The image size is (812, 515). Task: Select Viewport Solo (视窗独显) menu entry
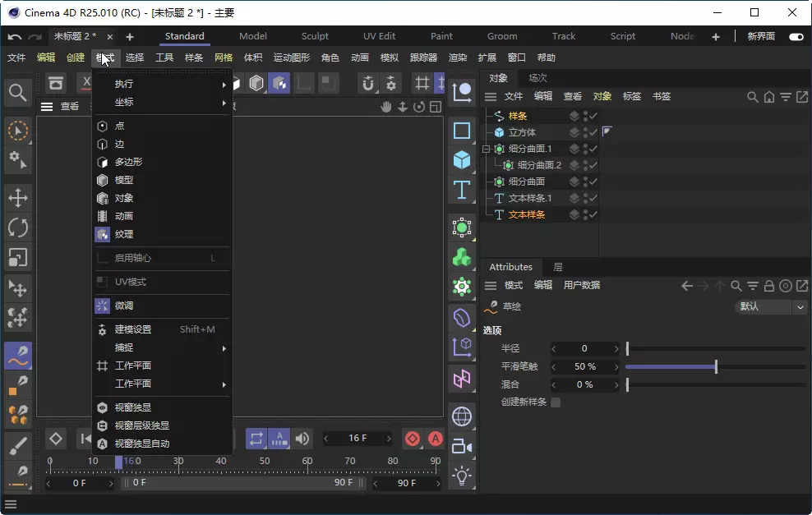pyautogui.click(x=162, y=407)
